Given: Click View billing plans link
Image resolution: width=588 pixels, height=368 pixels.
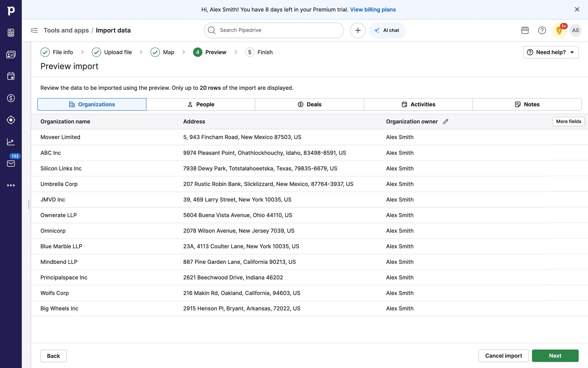Looking at the screenshot, I should click(372, 10).
